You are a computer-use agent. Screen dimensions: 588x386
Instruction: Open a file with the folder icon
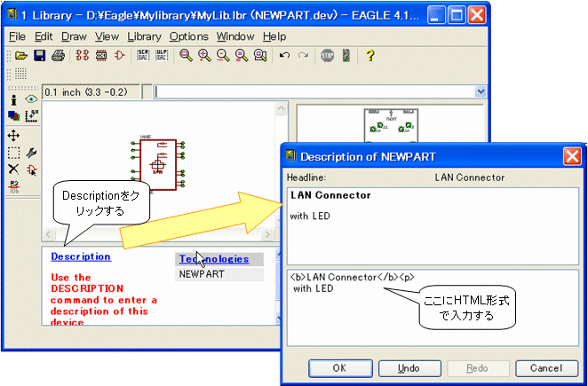click(x=21, y=56)
